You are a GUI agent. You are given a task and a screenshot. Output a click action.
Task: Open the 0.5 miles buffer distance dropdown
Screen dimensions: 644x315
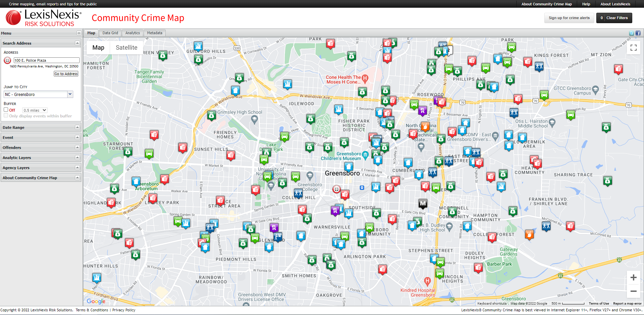pyautogui.click(x=35, y=110)
